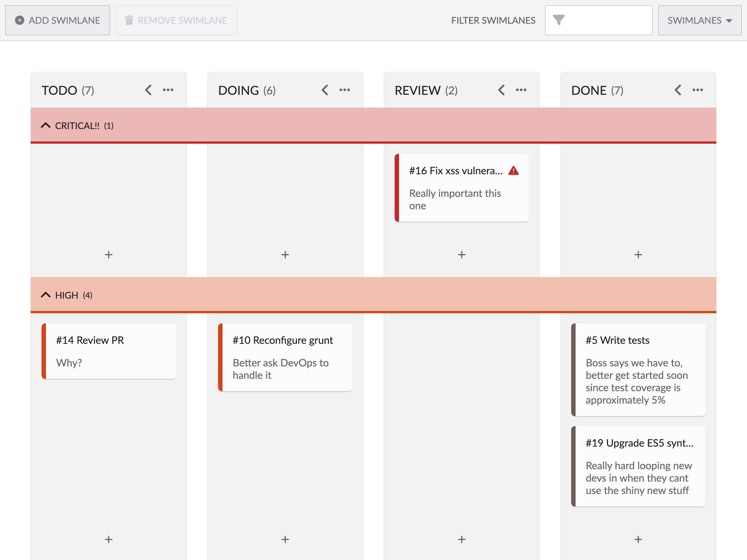Click the REMOVE SWIMLANE button
The width and height of the screenshot is (747, 560).
pos(176,20)
